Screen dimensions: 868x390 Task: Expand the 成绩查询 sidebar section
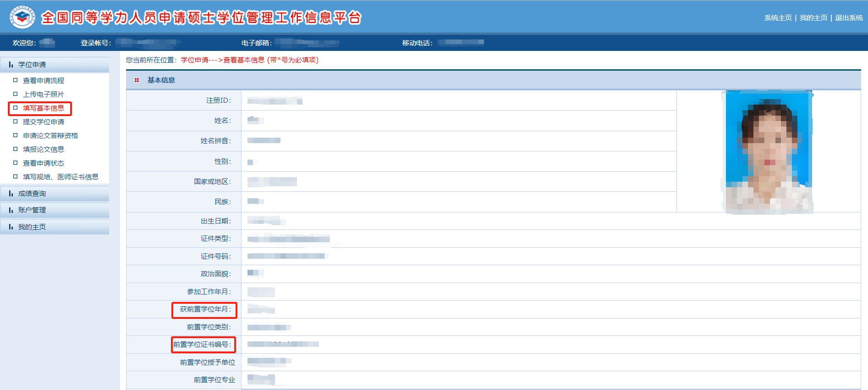click(x=32, y=194)
